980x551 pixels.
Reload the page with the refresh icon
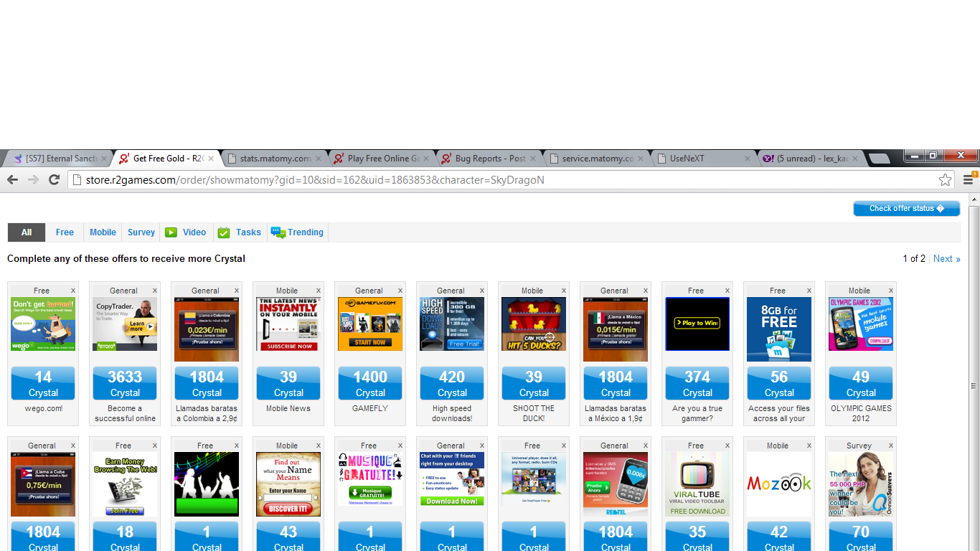(x=54, y=180)
